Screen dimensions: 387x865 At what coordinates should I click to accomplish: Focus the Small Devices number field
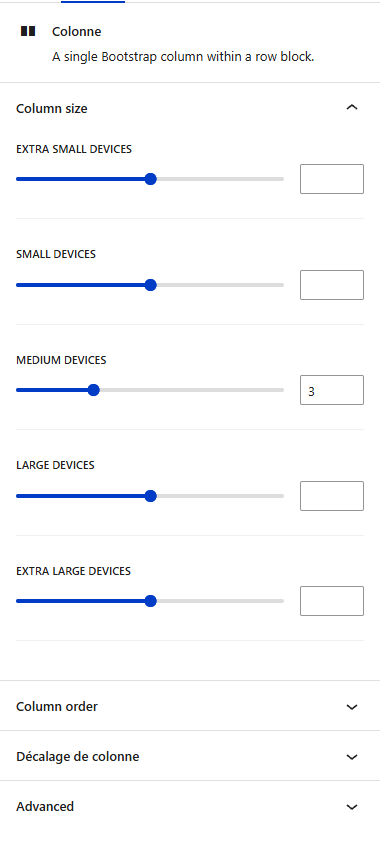tap(332, 285)
